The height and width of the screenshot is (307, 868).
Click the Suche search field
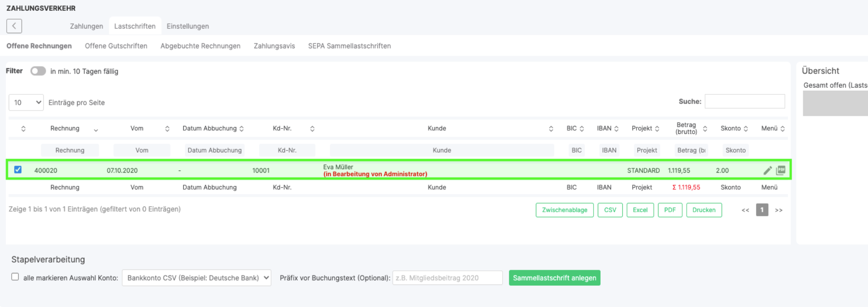point(745,102)
